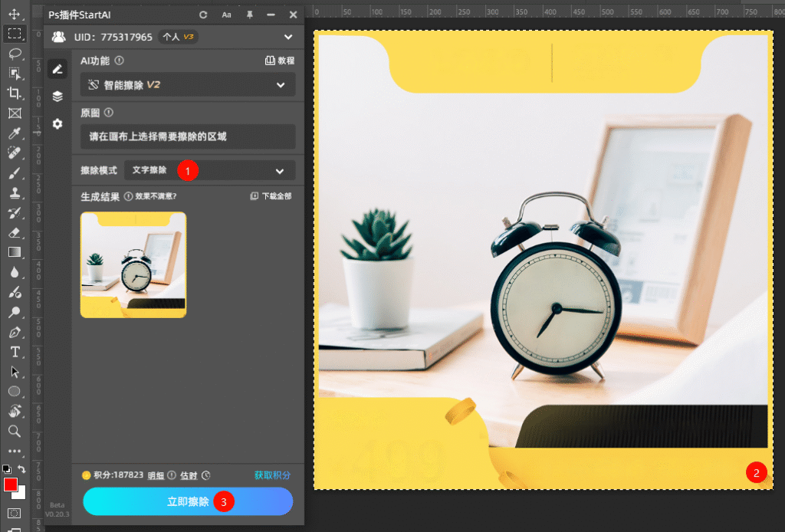The height and width of the screenshot is (532, 785).
Task: Toggle Quick Mask mode
Action: point(14,512)
